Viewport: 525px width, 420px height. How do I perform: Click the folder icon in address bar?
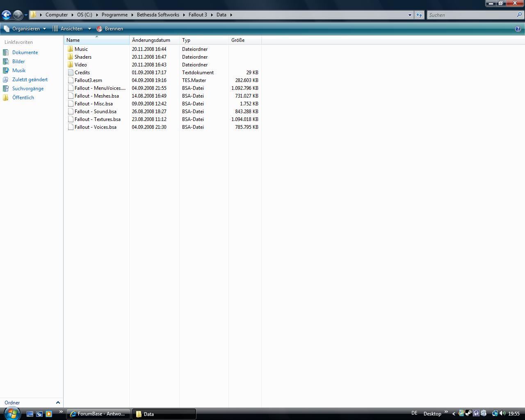(x=34, y=15)
